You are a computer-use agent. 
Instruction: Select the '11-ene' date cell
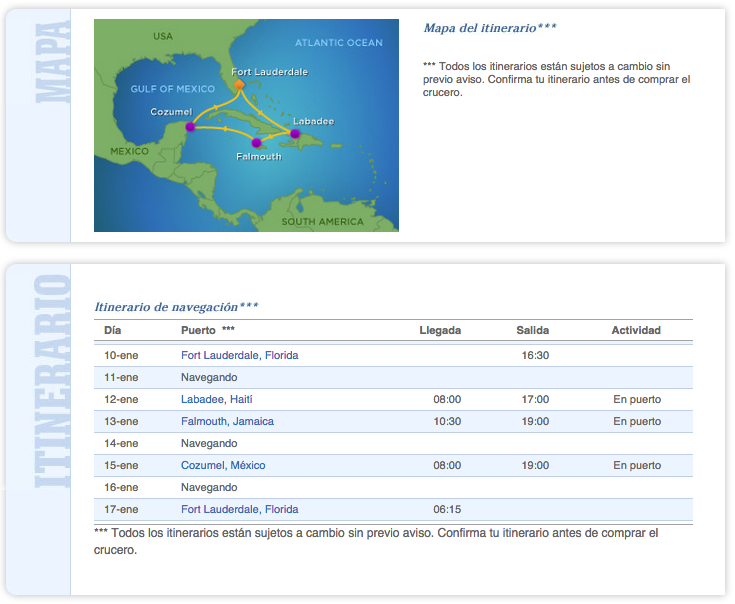[x=121, y=377]
